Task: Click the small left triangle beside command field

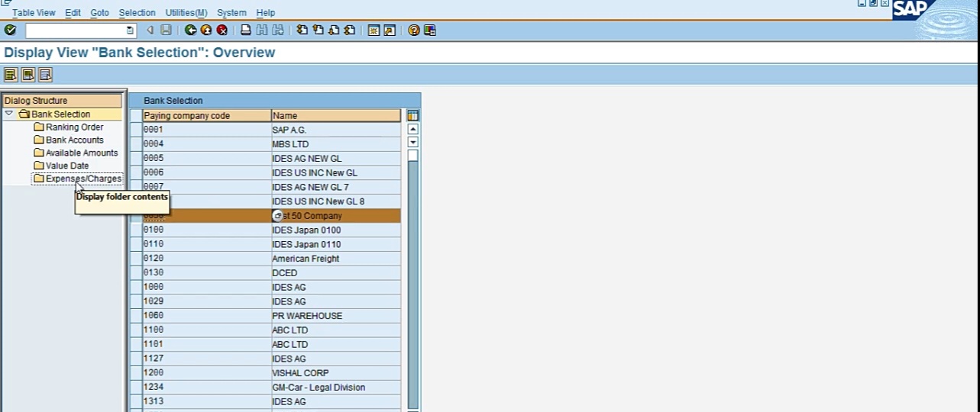Action: (150, 31)
